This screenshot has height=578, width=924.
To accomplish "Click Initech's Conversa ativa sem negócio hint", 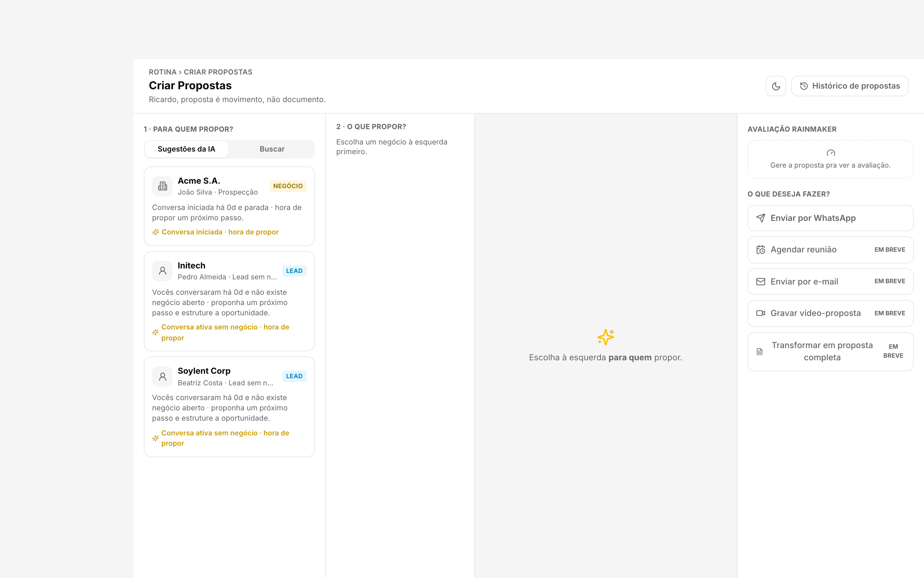I will click(x=225, y=332).
